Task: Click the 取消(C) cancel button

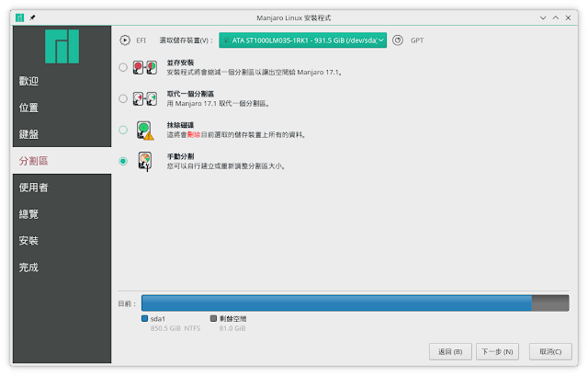Action: click(x=550, y=351)
